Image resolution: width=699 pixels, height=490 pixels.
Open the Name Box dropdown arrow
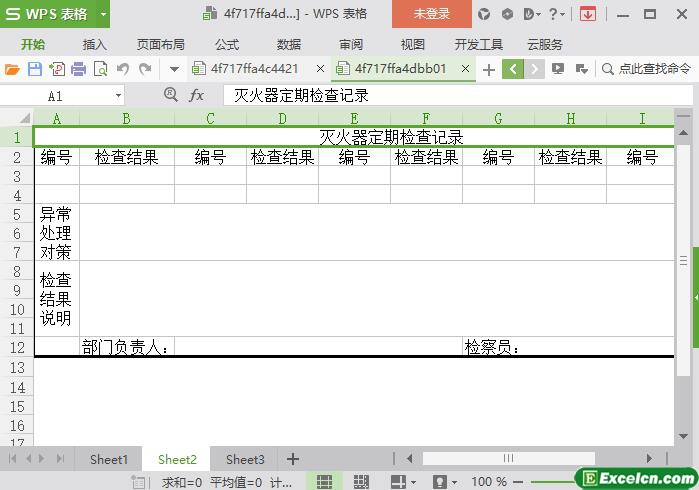[118, 95]
